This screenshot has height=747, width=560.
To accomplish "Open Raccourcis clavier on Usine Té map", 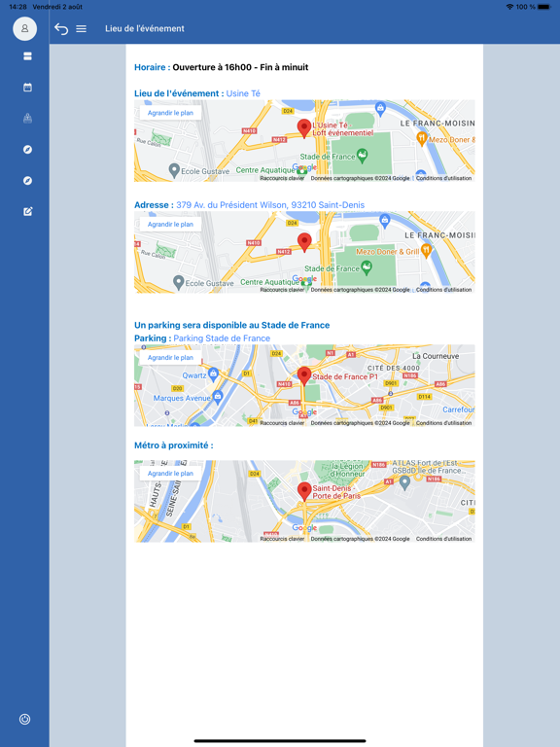I will pos(282,178).
